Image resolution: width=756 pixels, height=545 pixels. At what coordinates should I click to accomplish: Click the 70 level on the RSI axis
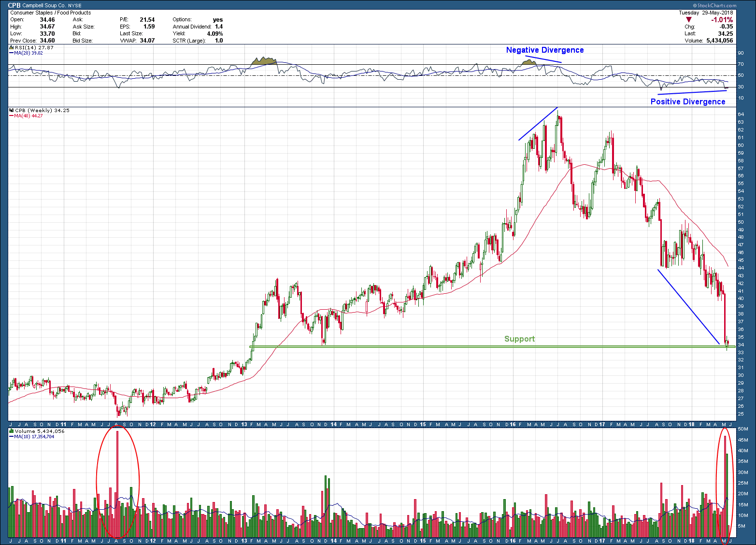tap(741, 64)
